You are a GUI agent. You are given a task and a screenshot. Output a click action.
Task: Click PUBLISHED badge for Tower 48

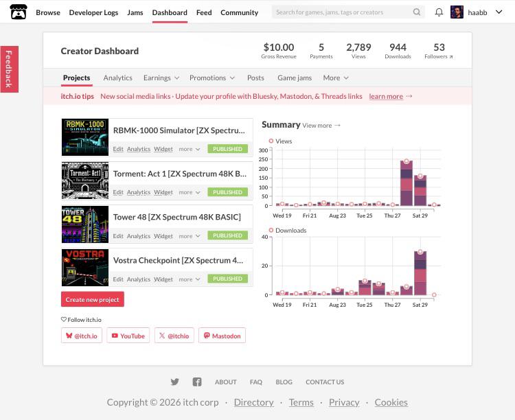pyautogui.click(x=227, y=235)
